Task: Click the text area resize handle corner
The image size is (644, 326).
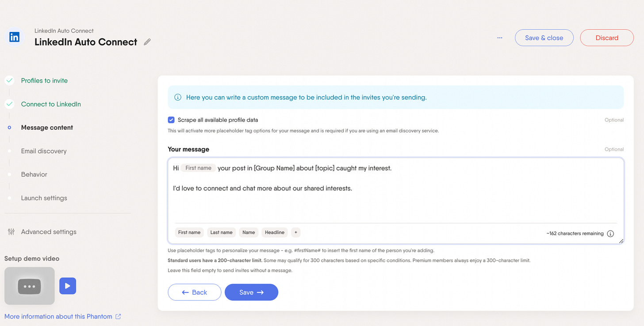Action: (x=621, y=241)
